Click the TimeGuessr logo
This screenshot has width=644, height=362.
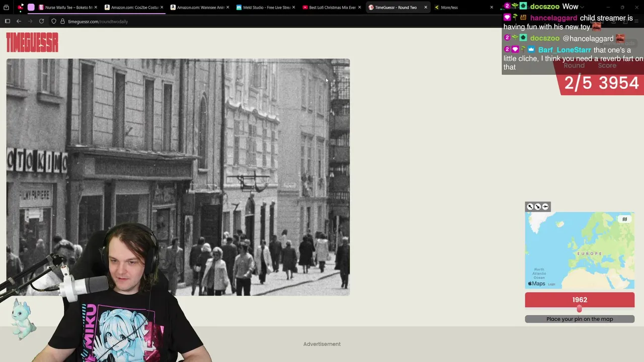(32, 43)
